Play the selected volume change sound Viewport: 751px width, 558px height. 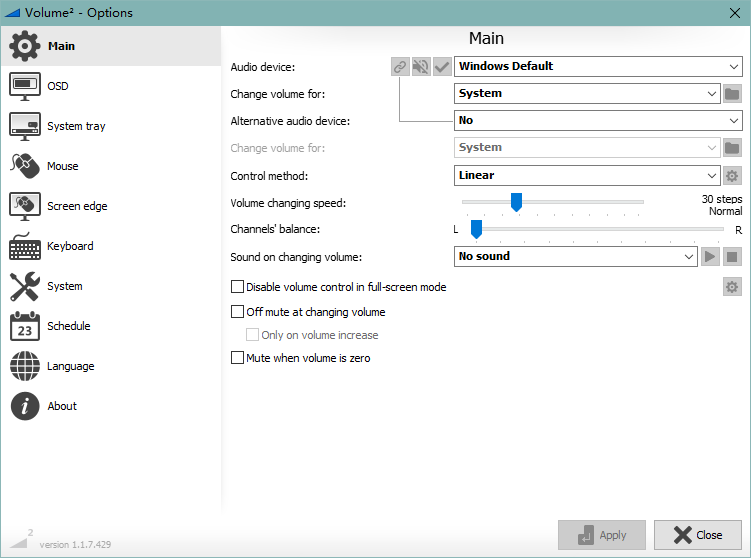710,257
